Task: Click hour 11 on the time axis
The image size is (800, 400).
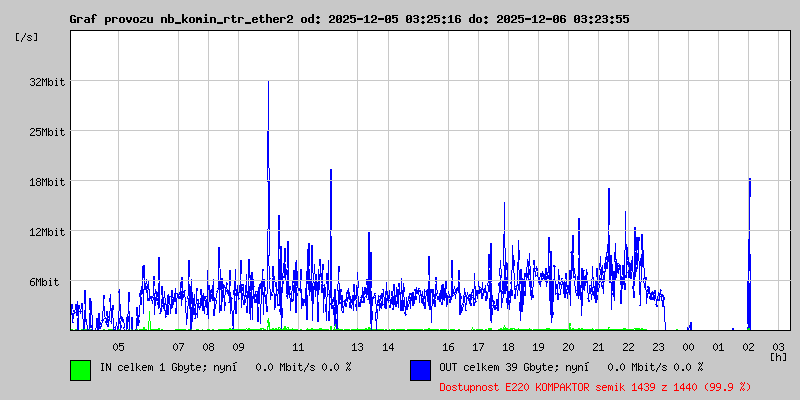Action: click(x=298, y=346)
